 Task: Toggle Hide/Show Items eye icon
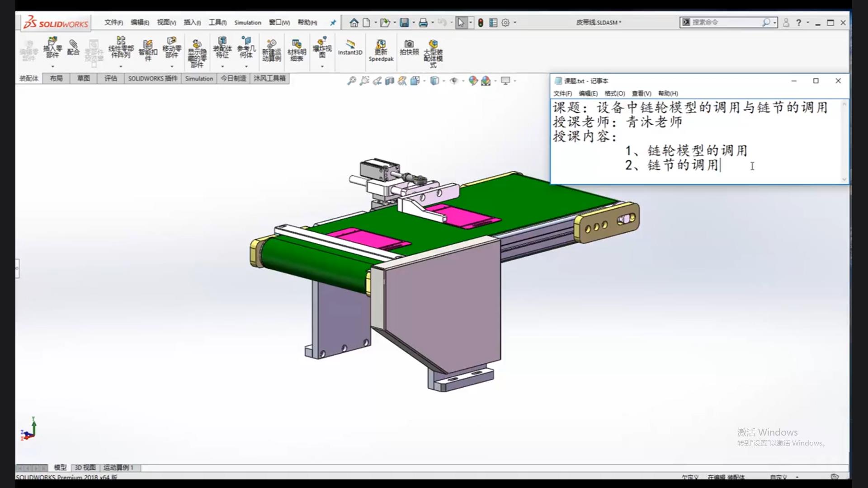[x=454, y=81]
